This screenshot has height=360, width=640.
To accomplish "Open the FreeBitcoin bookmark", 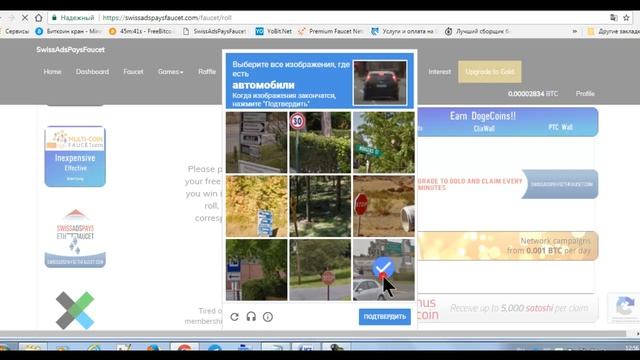I will click(142, 31).
